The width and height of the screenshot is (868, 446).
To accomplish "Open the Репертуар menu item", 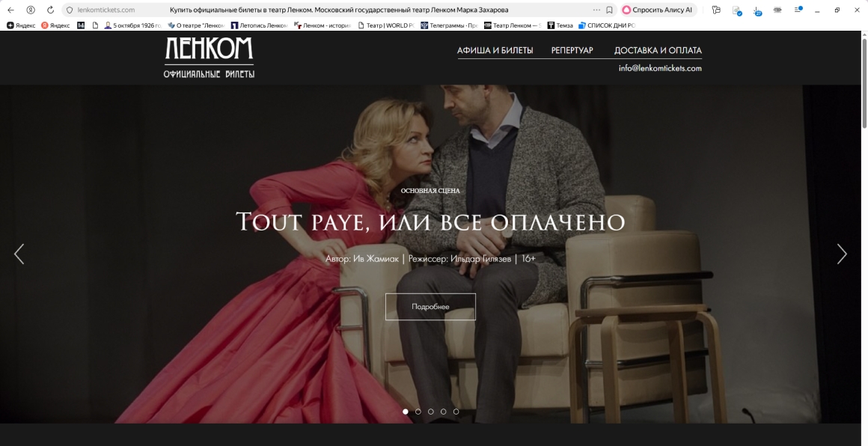I will pyautogui.click(x=572, y=51).
